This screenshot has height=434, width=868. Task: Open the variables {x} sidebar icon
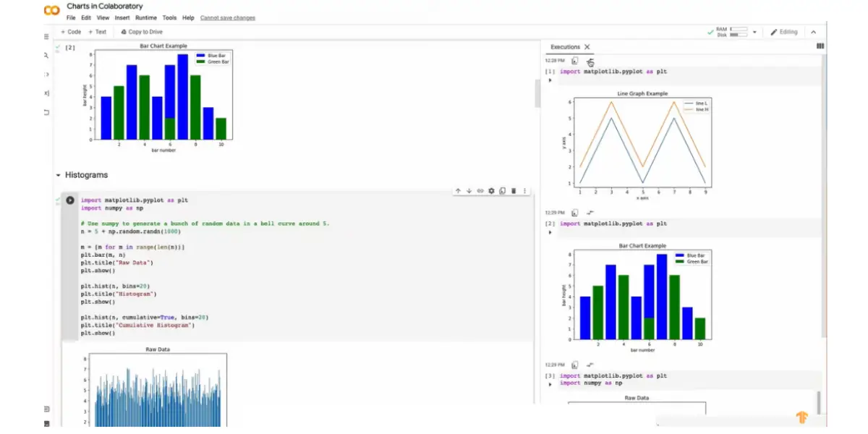[x=47, y=93]
